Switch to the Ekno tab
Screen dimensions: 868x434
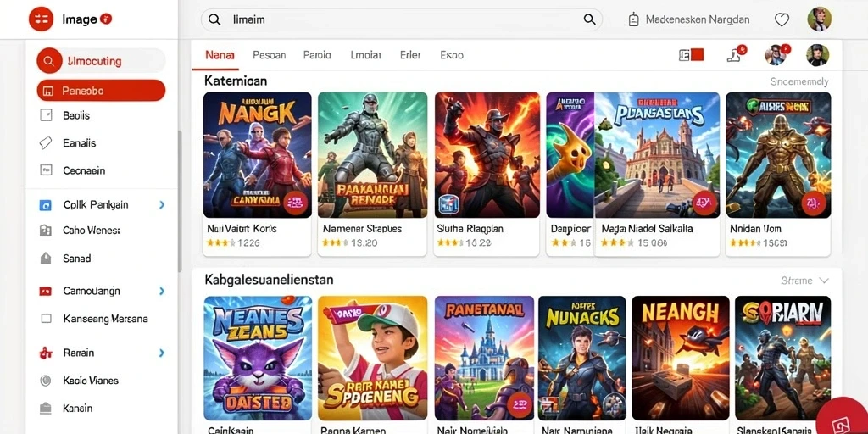[x=452, y=55]
